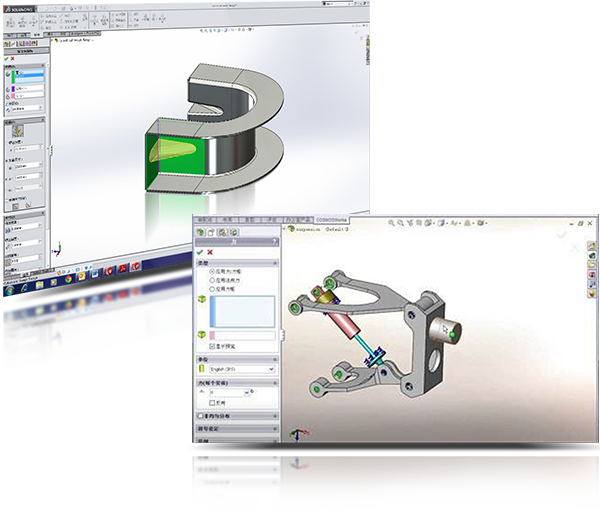The width and height of the screenshot is (600, 522).
Task: Click coordinate triad in suspension viewport
Action: pyautogui.click(x=298, y=435)
